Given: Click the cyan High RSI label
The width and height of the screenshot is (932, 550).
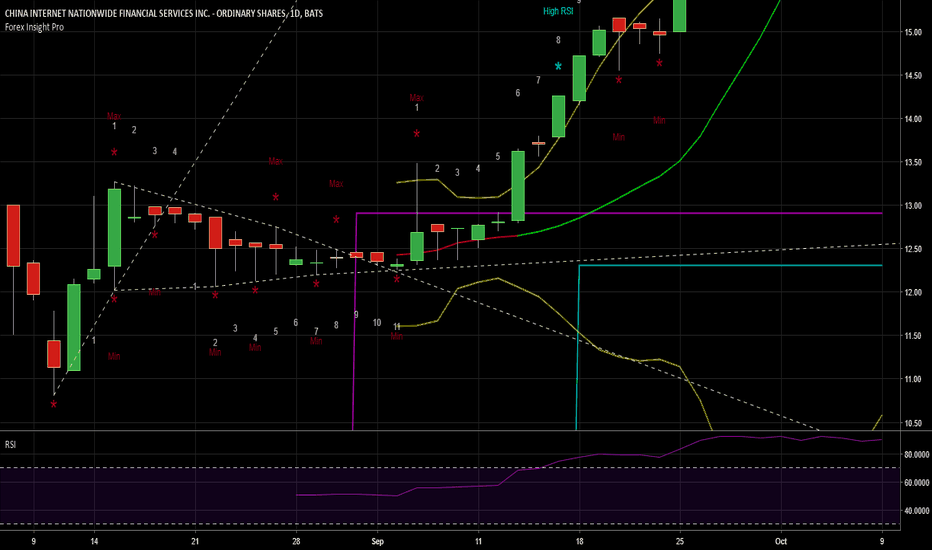Looking at the screenshot, I should pos(558,11).
